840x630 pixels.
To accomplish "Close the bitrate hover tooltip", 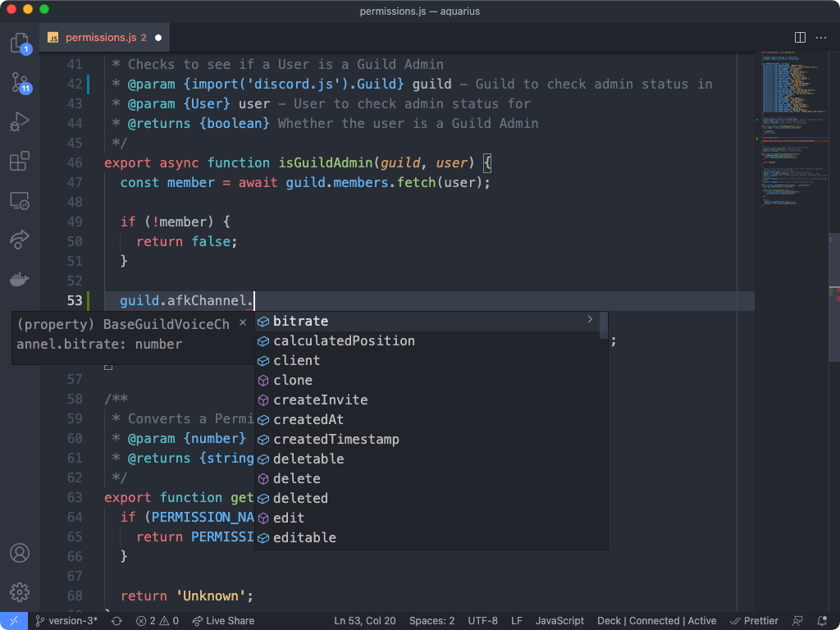I will point(243,322).
